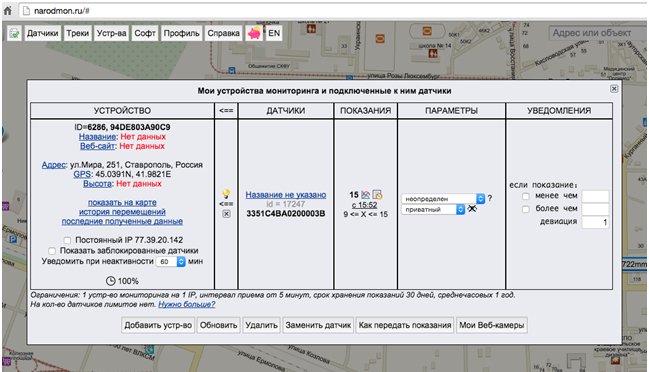Check Показать заблокированные датчики
The height and width of the screenshot is (372, 649).
click(52, 251)
